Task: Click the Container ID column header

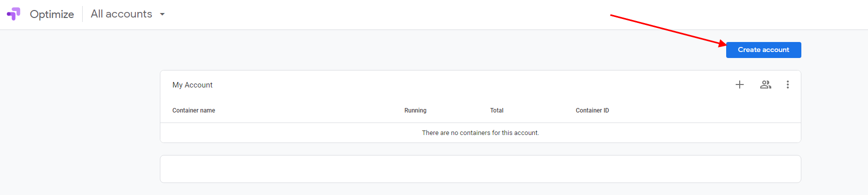Action: pos(592,110)
